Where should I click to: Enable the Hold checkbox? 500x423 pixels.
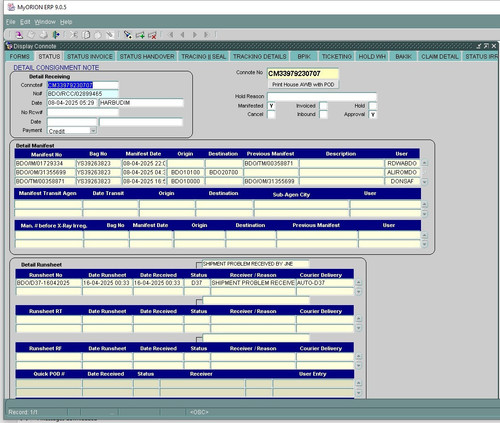point(373,106)
